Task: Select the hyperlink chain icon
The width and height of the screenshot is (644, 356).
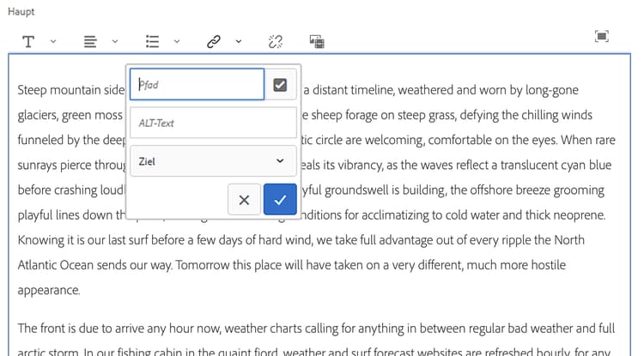Action: [214, 41]
